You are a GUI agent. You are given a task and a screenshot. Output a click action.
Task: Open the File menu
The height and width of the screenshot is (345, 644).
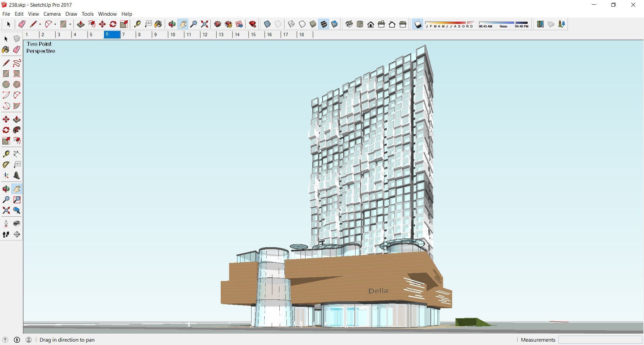tap(6, 14)
